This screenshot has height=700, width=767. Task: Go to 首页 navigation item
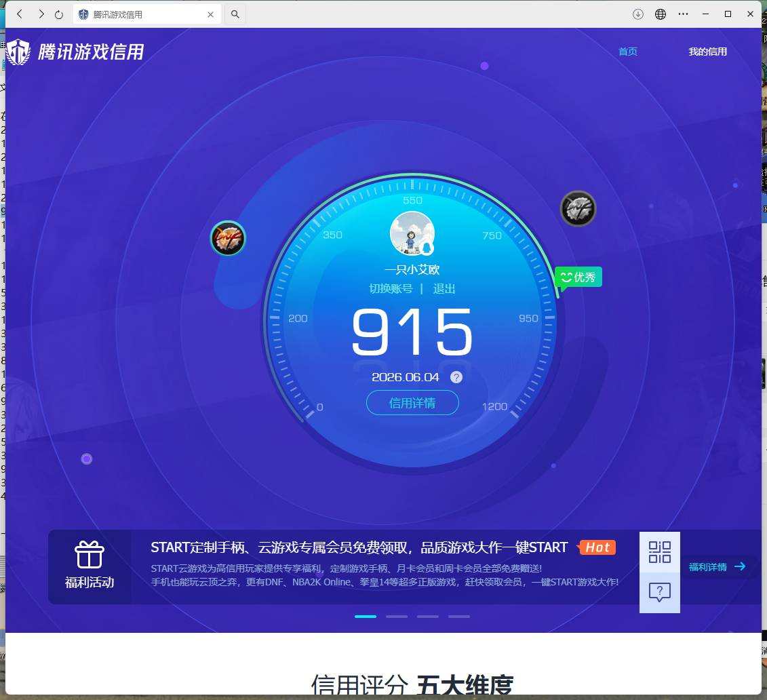click(627, 52)
